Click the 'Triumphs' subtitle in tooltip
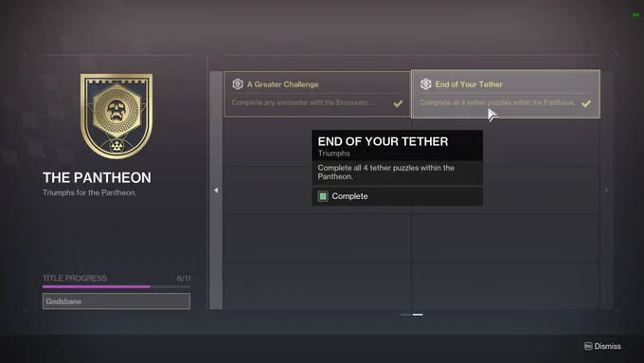 (334, 154)
